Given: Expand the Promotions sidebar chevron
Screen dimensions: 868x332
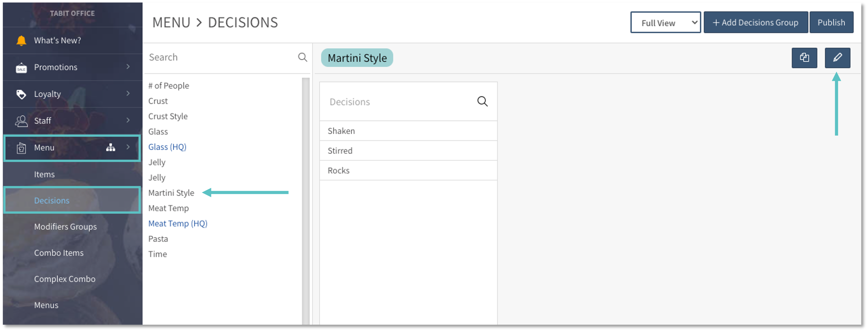Looking at the screenshot, I should tap(128, 67).
